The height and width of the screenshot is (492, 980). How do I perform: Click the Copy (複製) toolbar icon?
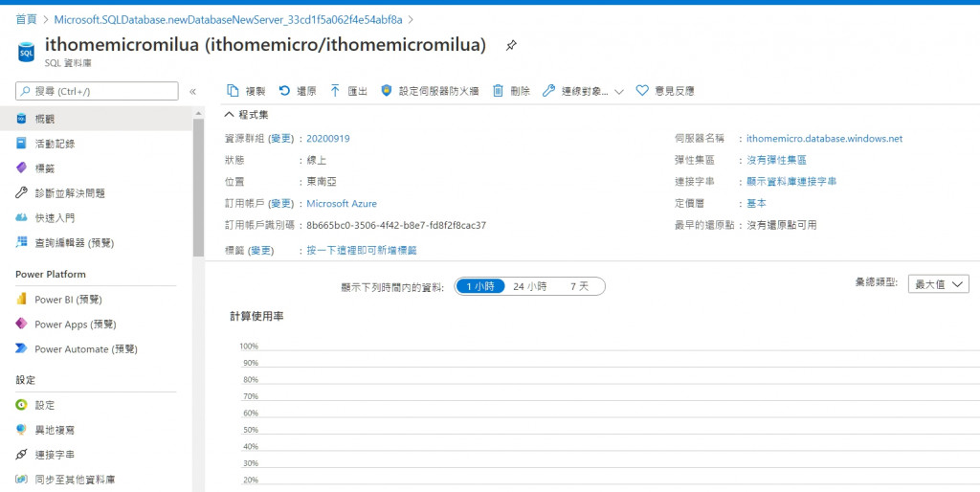click(x=233, y=91)
